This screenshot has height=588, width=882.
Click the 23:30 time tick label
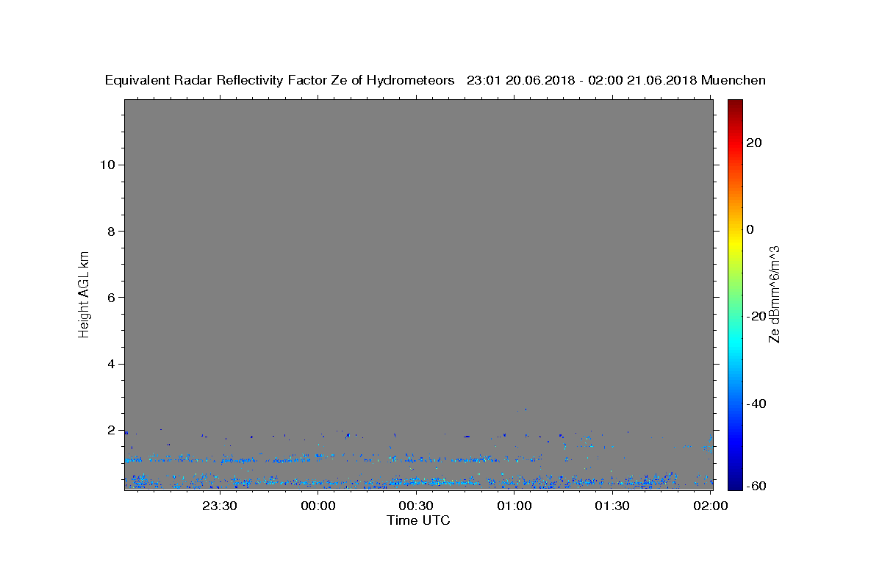220,506
